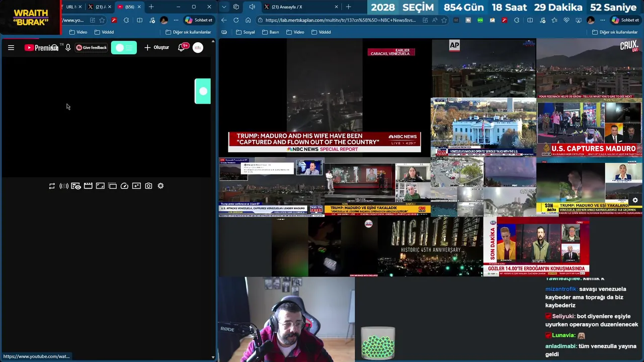
Task: Open Vdddd bookmarks folder in left browser
Action: (104, 32)
